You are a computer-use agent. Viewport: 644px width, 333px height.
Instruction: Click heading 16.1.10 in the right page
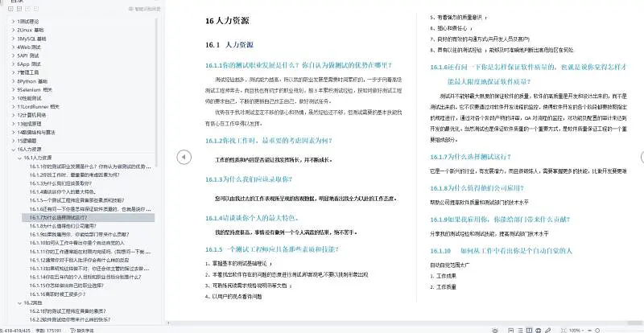501,250
